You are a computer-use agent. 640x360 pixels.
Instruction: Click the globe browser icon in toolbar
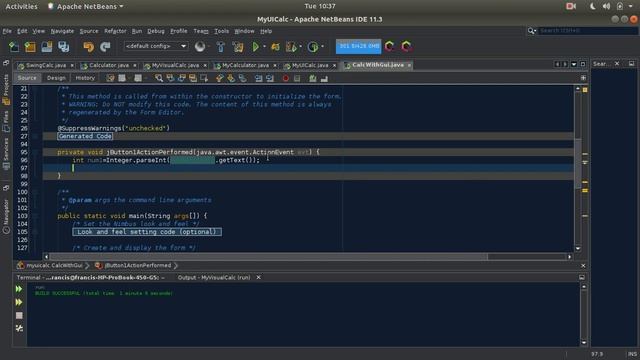coord(200,47)
